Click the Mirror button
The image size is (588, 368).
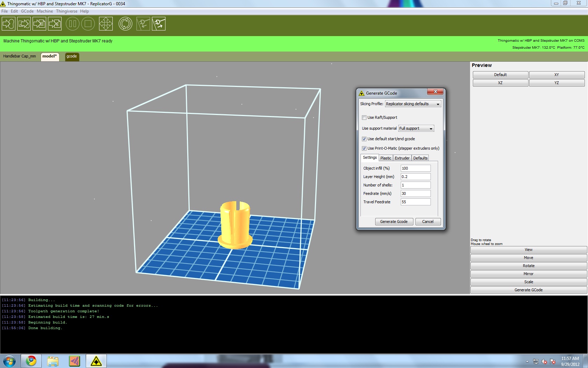click(528, 274)
